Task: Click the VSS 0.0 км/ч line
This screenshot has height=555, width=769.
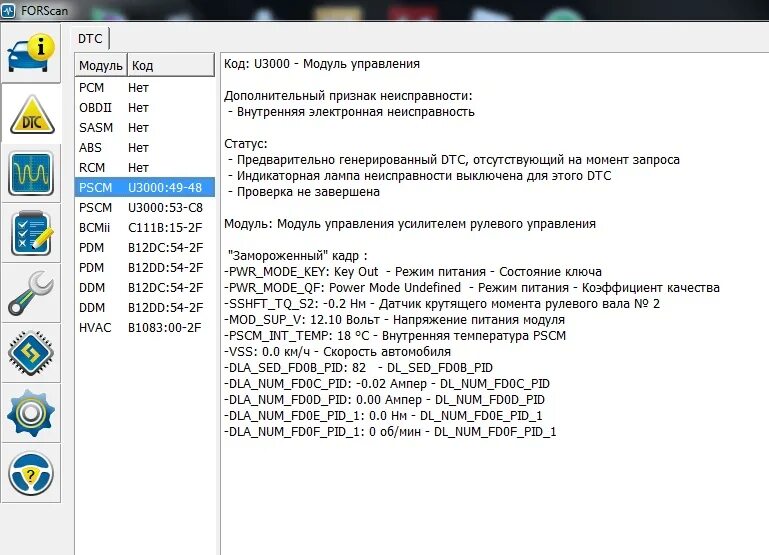Action: click(337, 352)
